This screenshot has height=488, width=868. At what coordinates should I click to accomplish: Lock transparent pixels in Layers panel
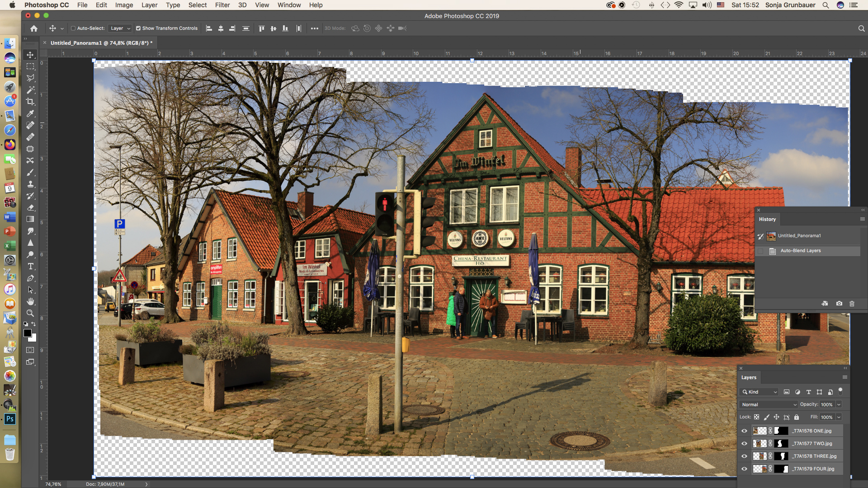click(x=756, y=417)
